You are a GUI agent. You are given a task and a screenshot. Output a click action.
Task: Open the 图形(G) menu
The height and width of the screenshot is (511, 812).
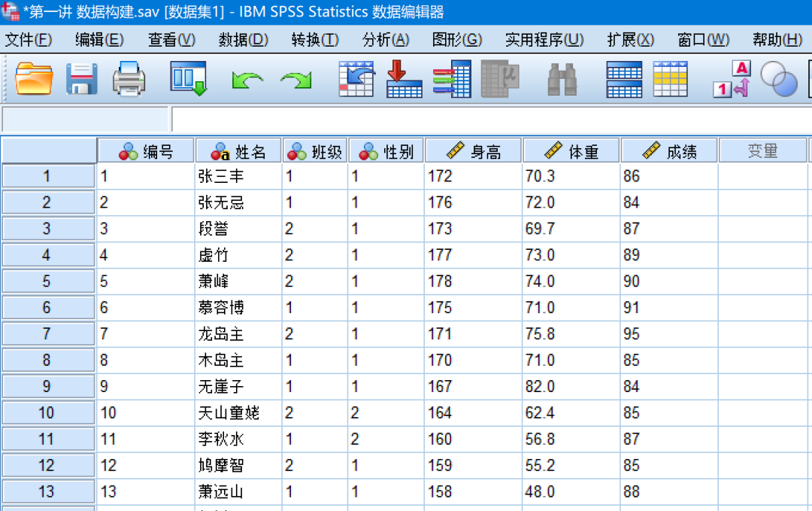click(457, 39)
